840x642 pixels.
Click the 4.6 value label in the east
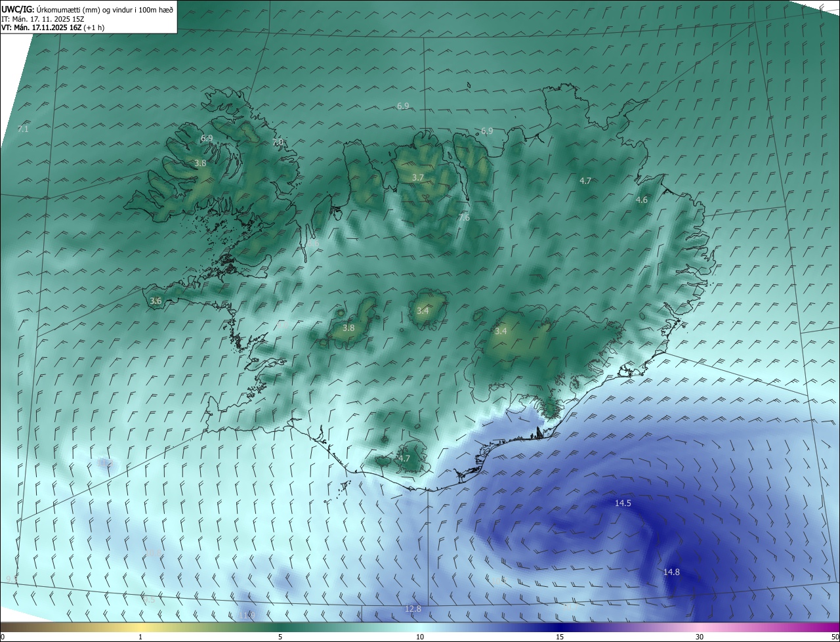pos(642,200)
